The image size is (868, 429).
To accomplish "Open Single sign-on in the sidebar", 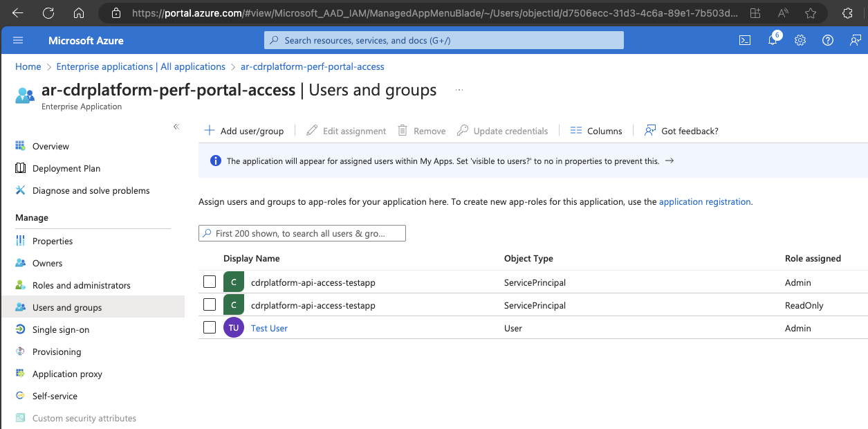I will tap(61, 330).
